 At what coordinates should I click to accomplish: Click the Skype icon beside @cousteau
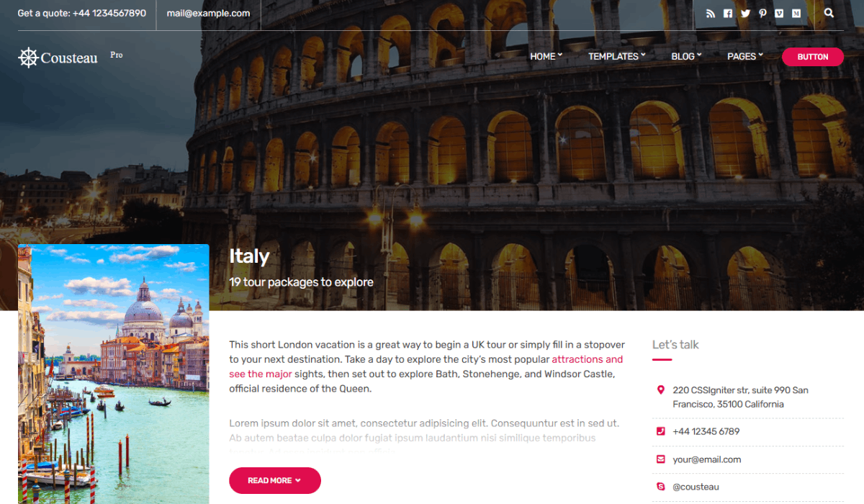click(661, 487)
